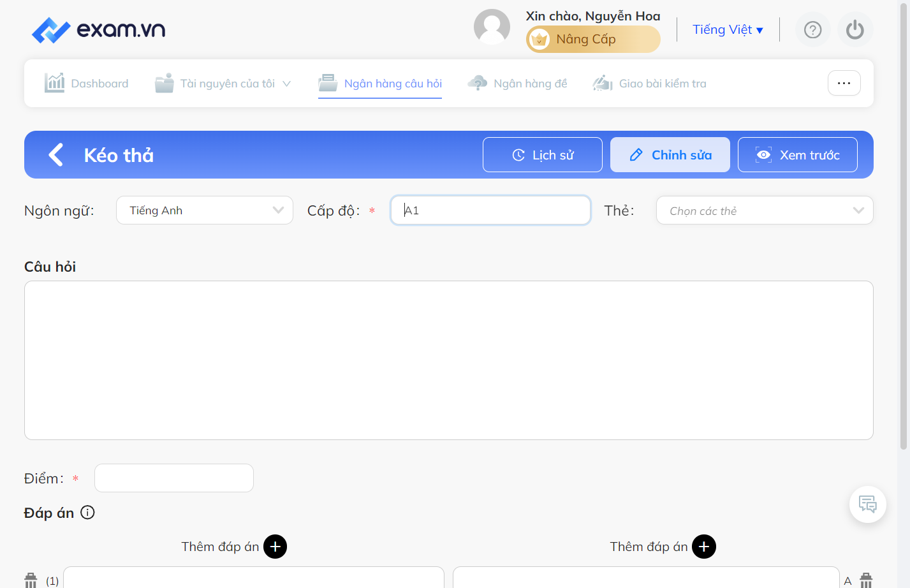Open the chat support floating icon
Screen dimensions: 910x588
coord(867,504)
